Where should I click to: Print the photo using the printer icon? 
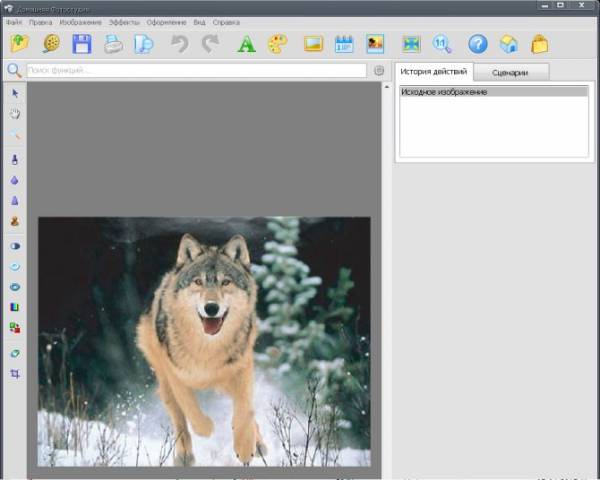tap(113, 44)
